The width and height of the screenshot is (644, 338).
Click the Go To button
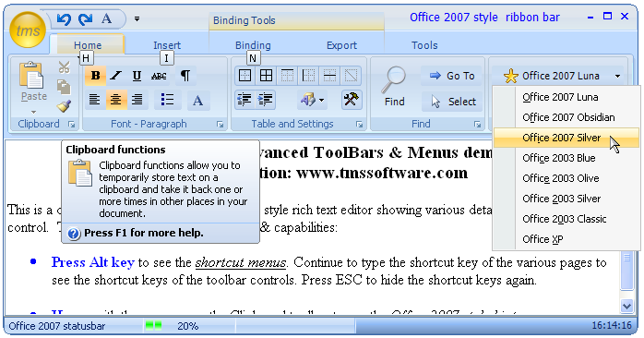[452, 76]
